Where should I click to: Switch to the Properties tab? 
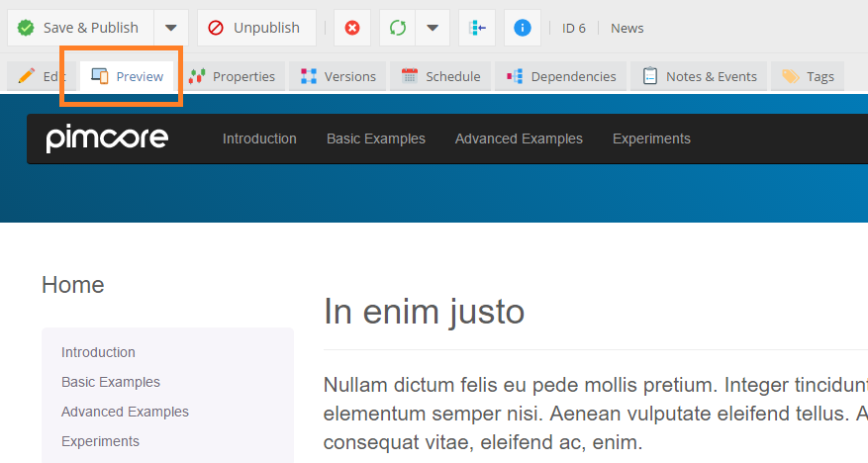[233, 76]
